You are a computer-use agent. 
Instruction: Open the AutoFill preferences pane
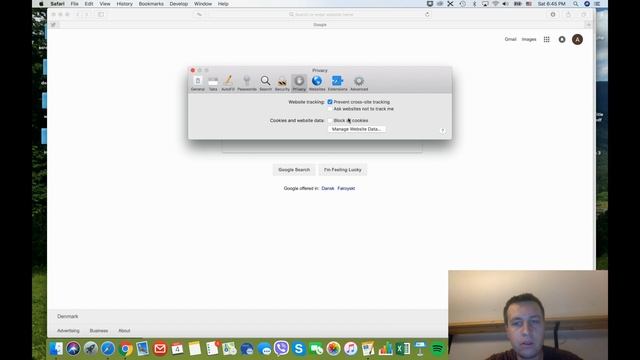click(x=228, y=83)
